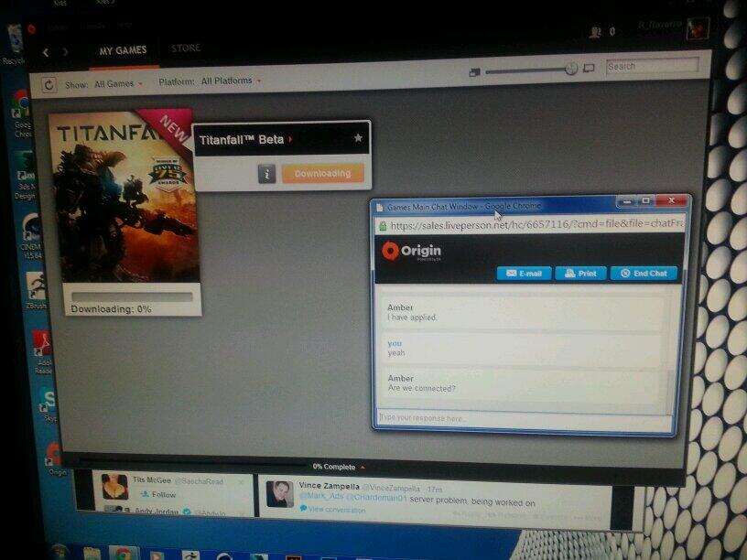
Task: Click Chrome icon in the Windows taskbar
Action: (124, 554)
